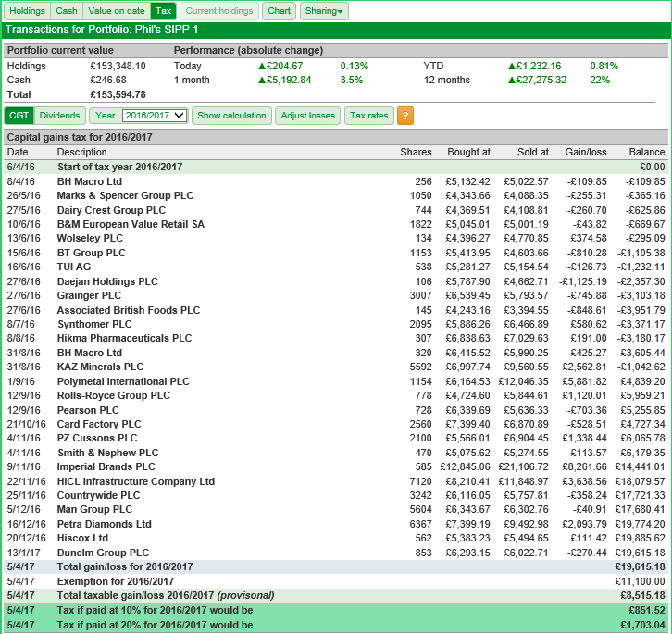Select Wolseley PLC row
The height and width of the screenshot is (634, 672).
tap(336, 238)
